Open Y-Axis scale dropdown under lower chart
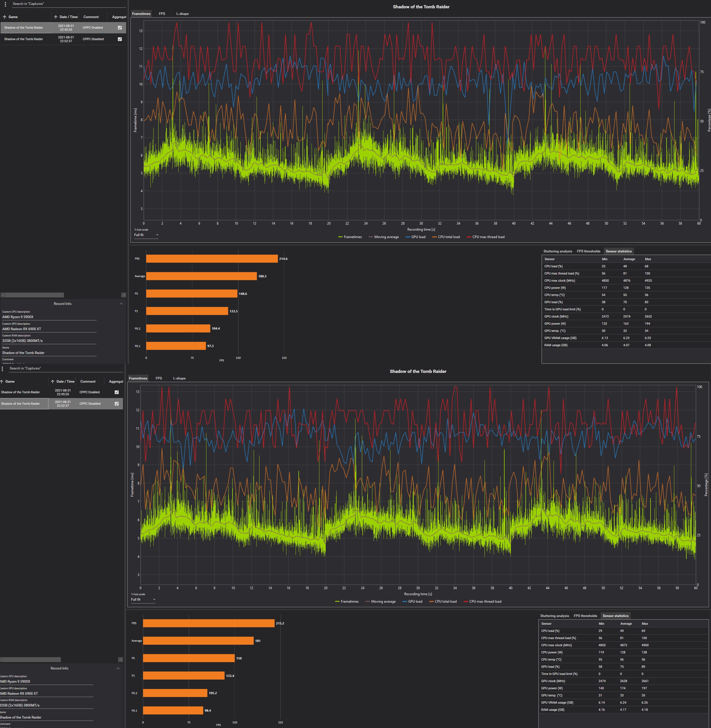 (x=143, y=599)
